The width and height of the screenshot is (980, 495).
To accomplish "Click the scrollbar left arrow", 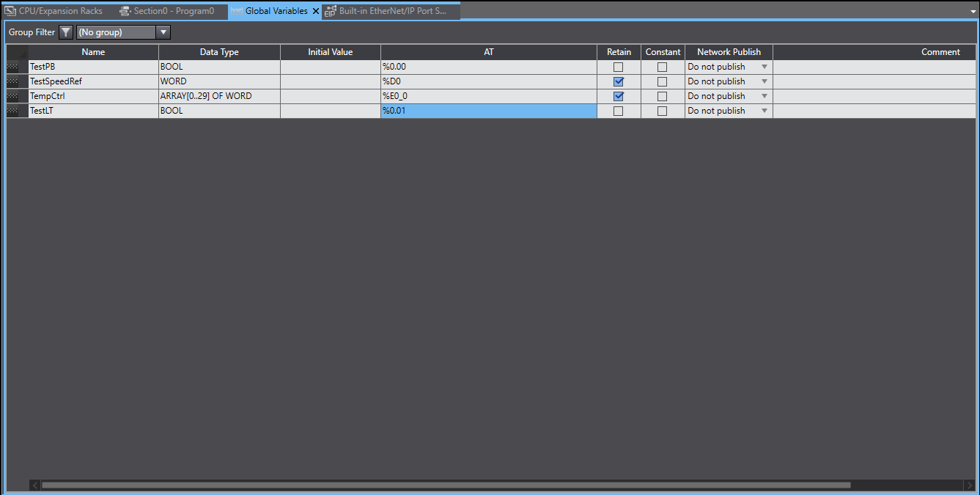I will point(34,485).
